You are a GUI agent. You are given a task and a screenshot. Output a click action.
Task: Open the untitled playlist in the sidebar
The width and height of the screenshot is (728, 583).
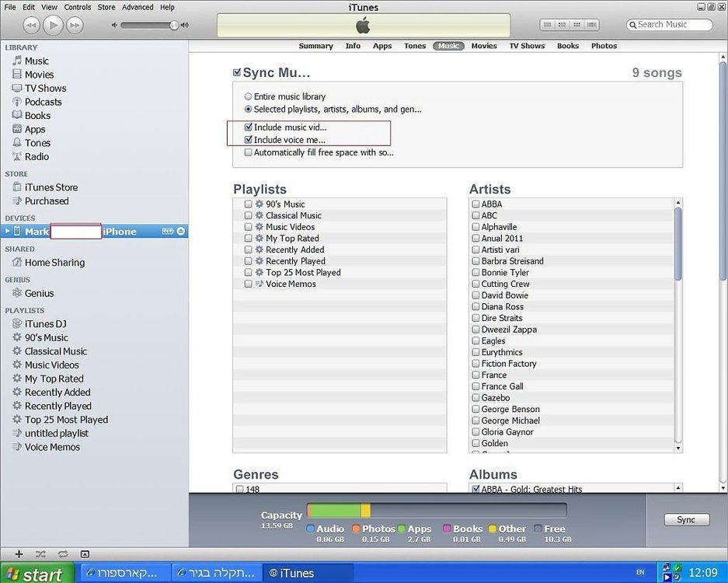click(x=56, y=433)
